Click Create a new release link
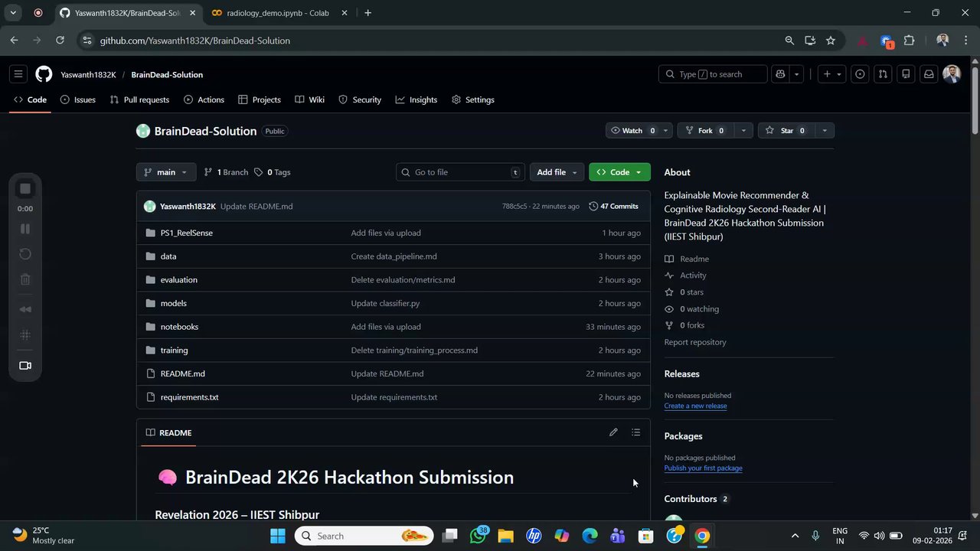Image resolution: width=980 pixels, height=551 pixels. point(695,406)
